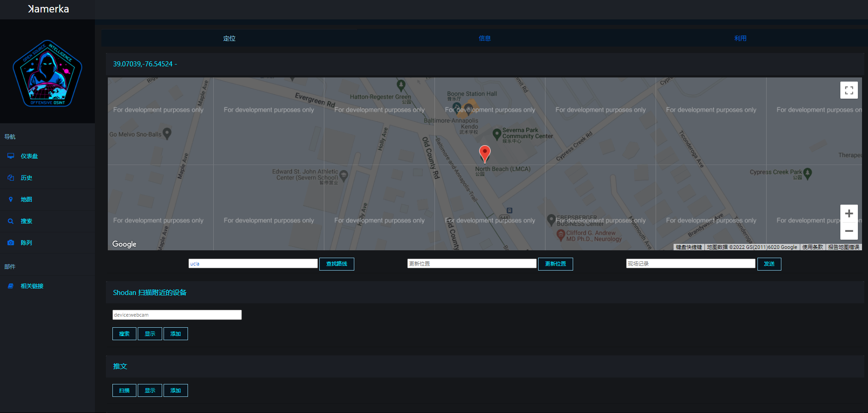The width and height of the screenshot is (868, 413).
Task: Toggle fullscreen map view
Action: (849, 90)
